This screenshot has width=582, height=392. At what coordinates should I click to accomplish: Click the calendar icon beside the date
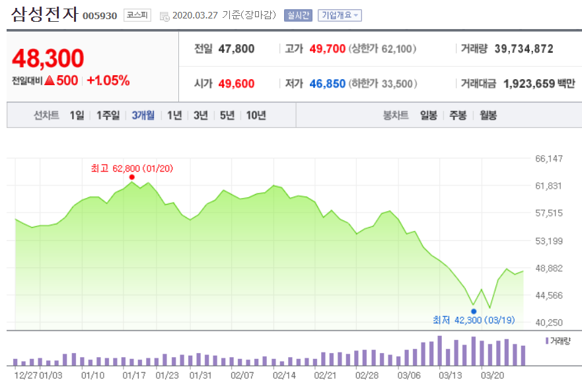[164, 16]
